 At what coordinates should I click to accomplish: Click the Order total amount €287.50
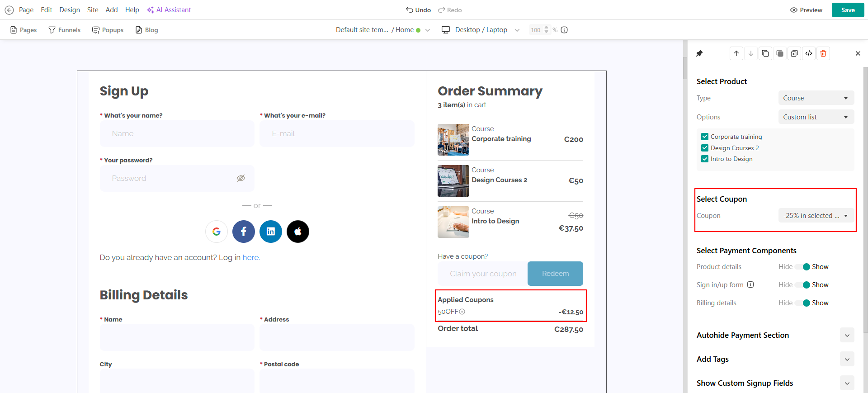(x=568, y=330)
